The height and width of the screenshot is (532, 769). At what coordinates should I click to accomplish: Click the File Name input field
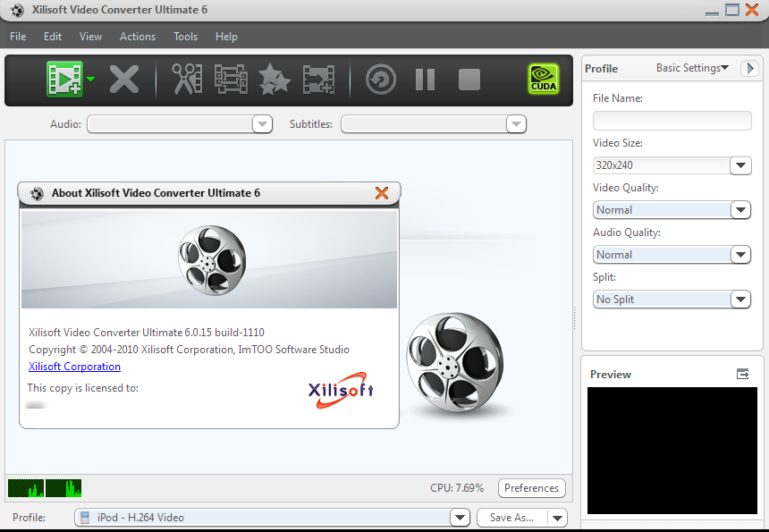tap(672, 121)
